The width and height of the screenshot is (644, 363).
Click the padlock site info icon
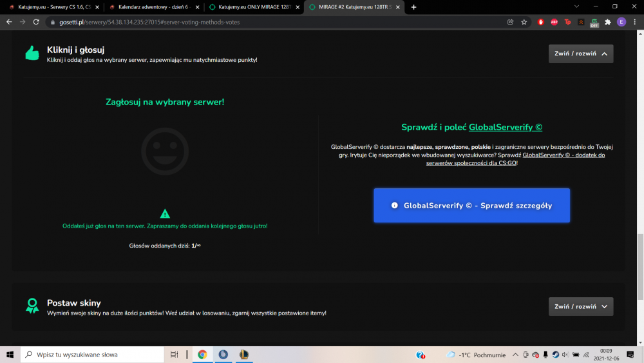tap(53, 22)
